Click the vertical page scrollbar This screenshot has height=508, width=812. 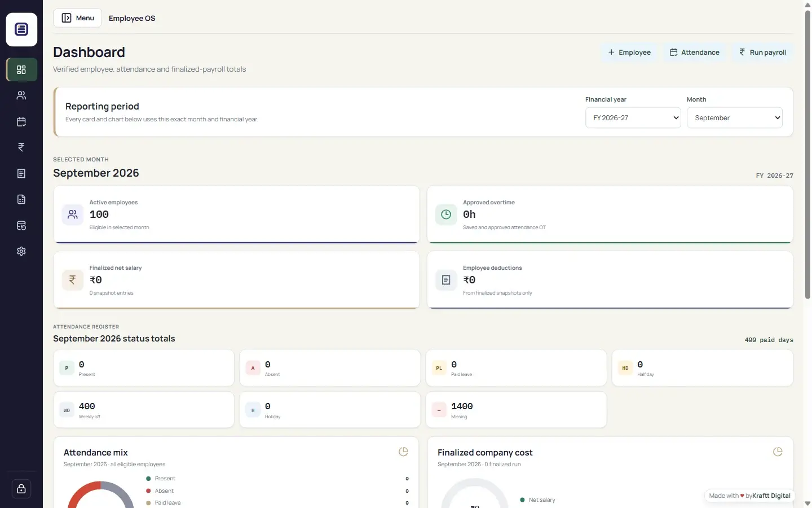pos(807,154)
